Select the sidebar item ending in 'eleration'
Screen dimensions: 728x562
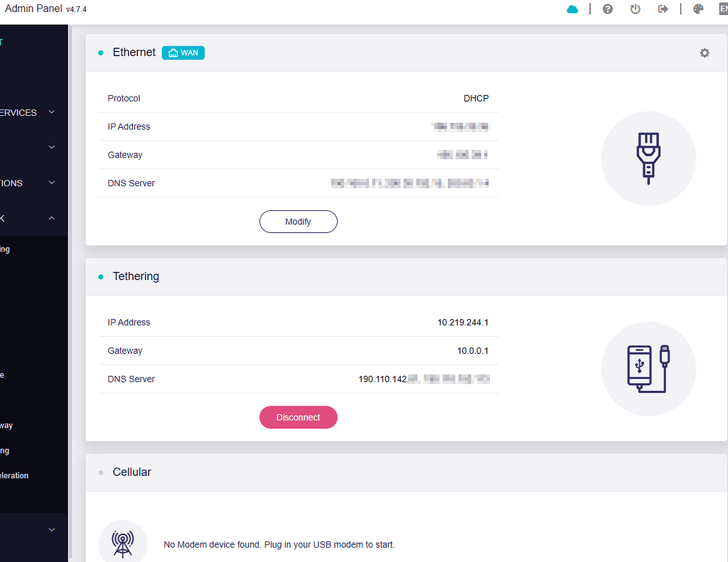(14, 475)
